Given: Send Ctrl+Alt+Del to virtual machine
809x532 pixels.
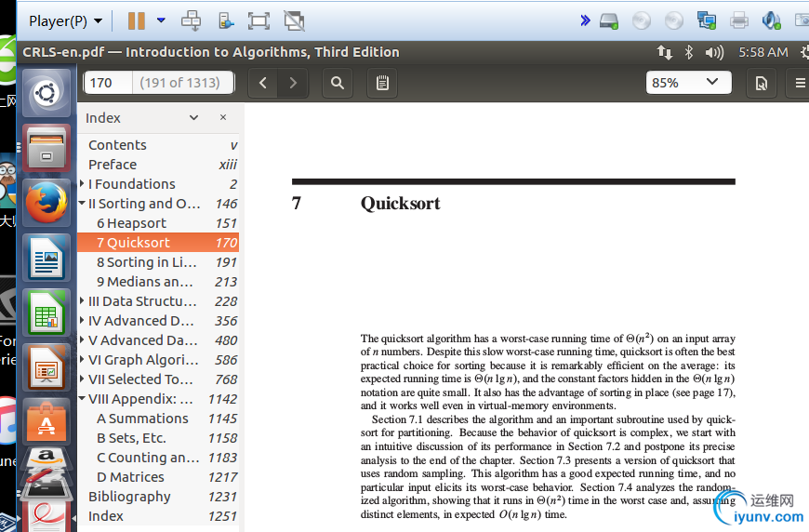Looking at the screenshot, I should [x=191, y=21].
